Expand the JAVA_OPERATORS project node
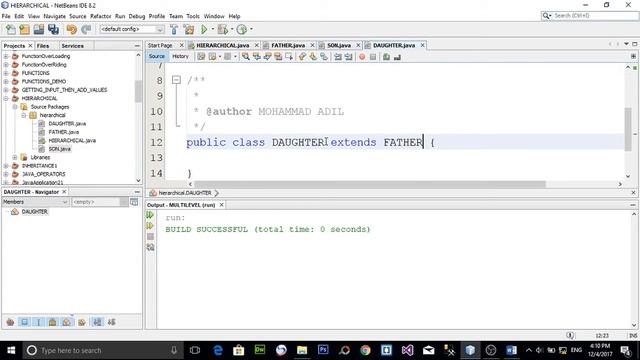The image size is (640, 360). pyautogui.click(x=6, y=174)
